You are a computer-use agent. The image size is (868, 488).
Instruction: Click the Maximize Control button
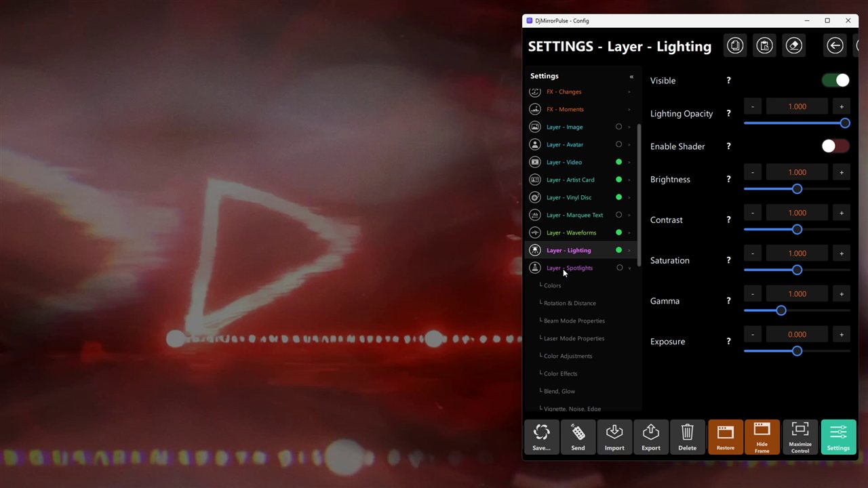[800, 437]
